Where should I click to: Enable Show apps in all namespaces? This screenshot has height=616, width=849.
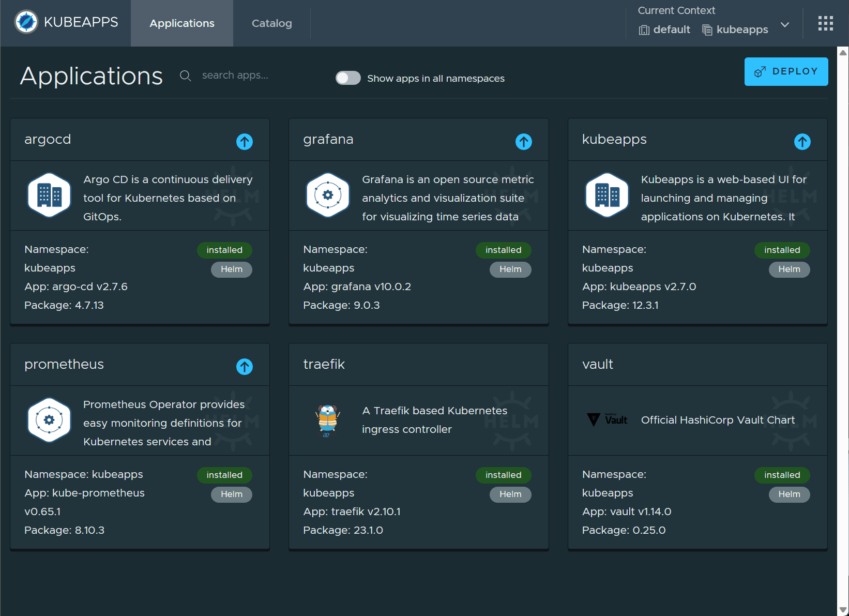pos(348,78)
